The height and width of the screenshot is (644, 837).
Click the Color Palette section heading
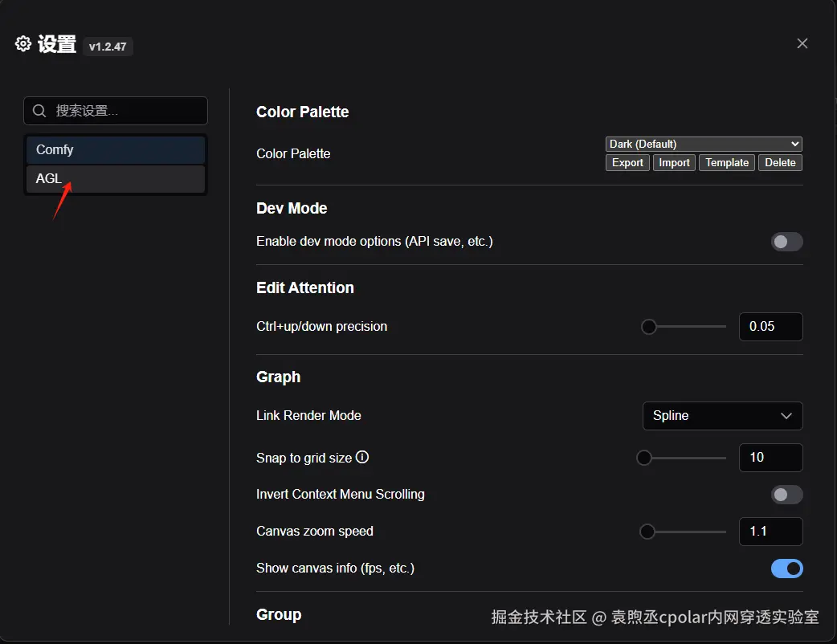pos(302,112)
